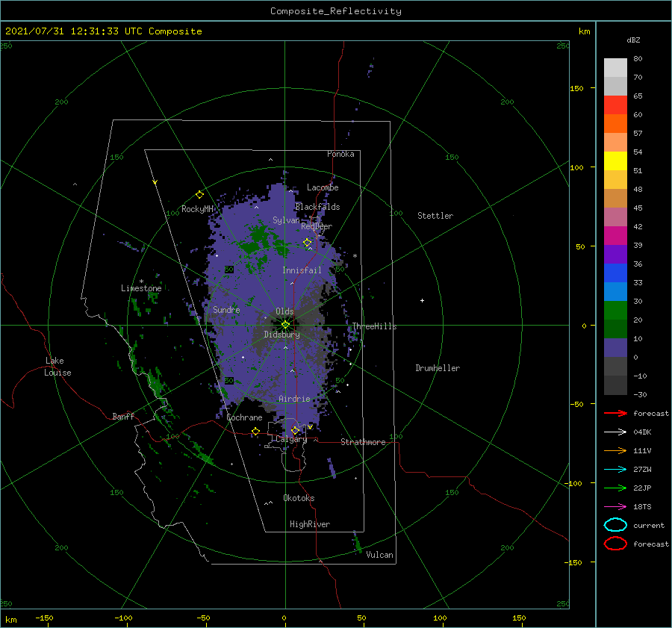Click the 36 dBZ blue swatch

coord(615,273)
